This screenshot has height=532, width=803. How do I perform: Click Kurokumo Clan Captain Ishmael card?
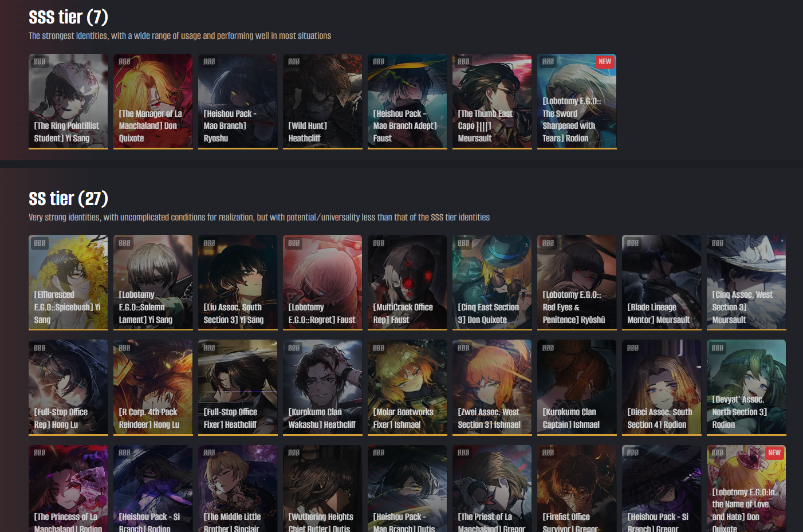tap(577, 388)
